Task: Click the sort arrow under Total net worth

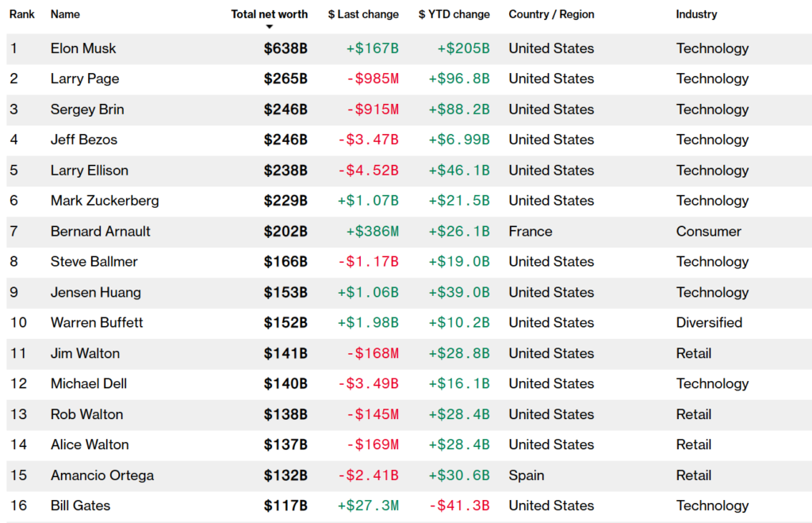Action: [x=269, y=27]
